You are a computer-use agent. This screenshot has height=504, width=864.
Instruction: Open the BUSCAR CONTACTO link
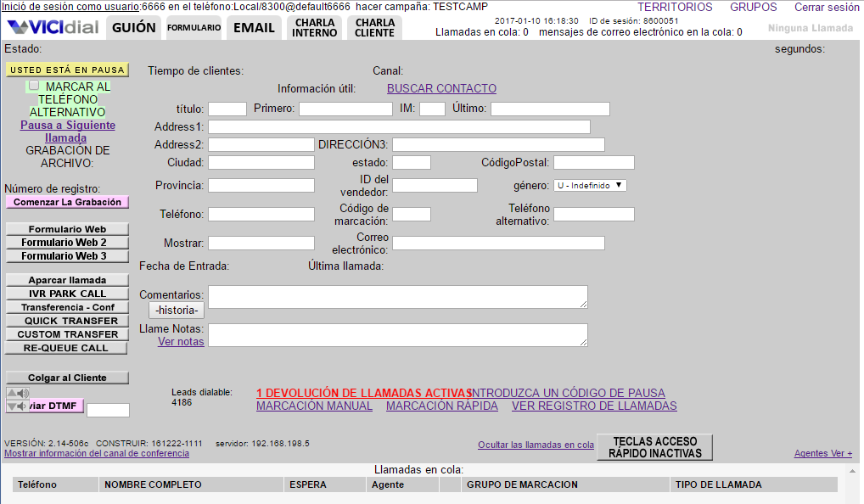[x=441, y=89]
